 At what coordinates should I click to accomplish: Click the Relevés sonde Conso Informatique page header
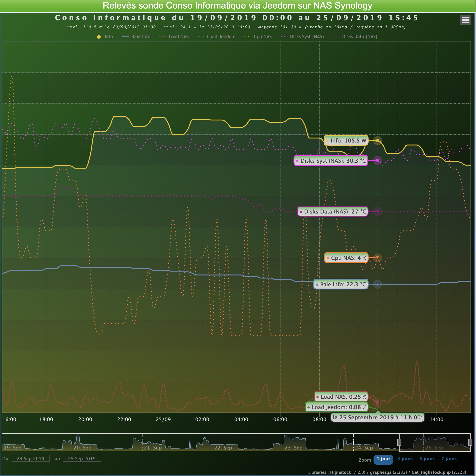[238, 6]
